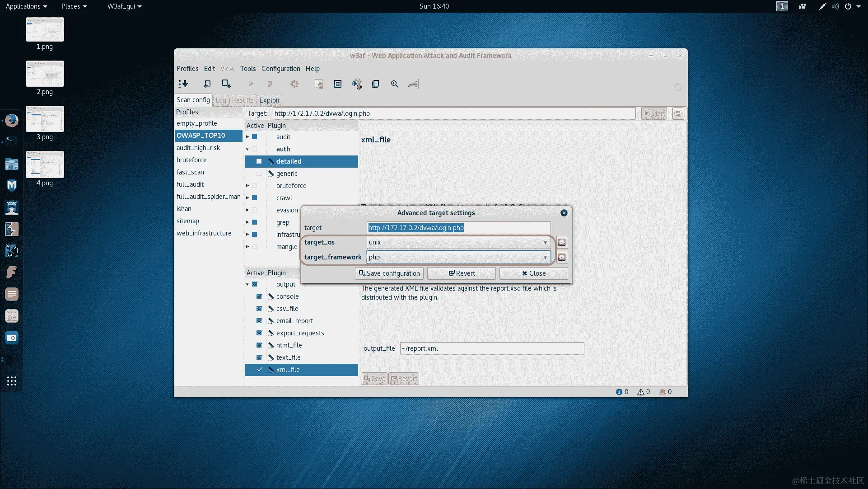The width and height of the screenshot is (868, 489).
Task: Expand the grep plugin group
Action: point(247,222)
